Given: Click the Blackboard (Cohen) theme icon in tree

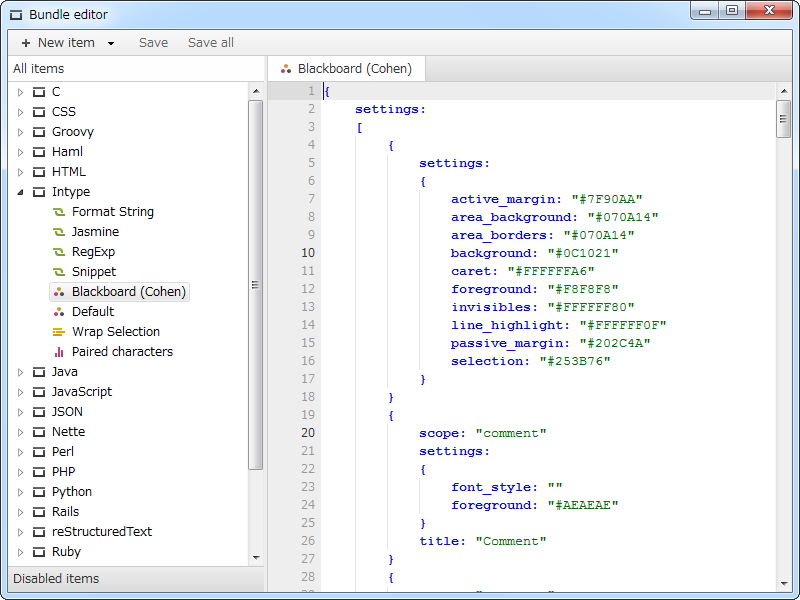Looking at the screenshot, I should (59, 292).
